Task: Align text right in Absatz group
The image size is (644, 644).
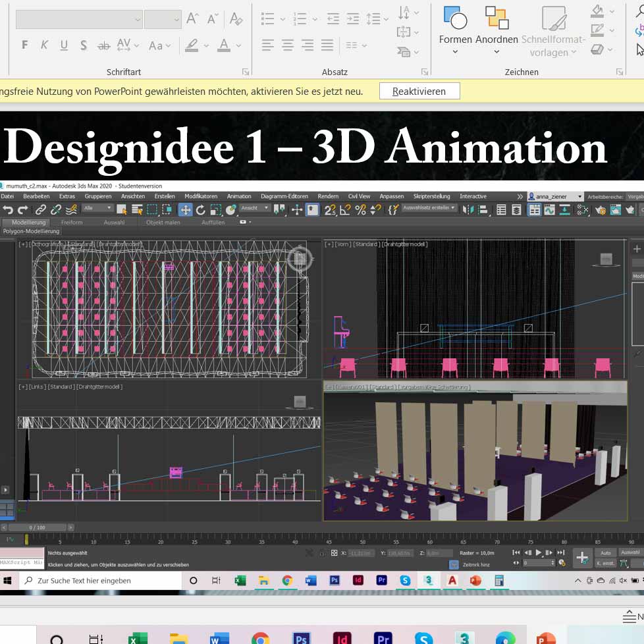Action: tap(308, 45)
